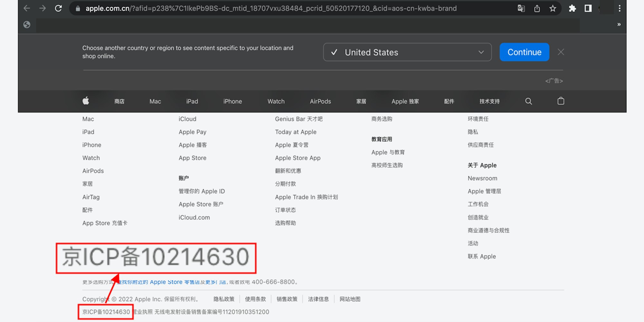Open Apple 管理层 link
This screenshot has width=644, height=322.
pyautogui.click(x=484, y=191)
